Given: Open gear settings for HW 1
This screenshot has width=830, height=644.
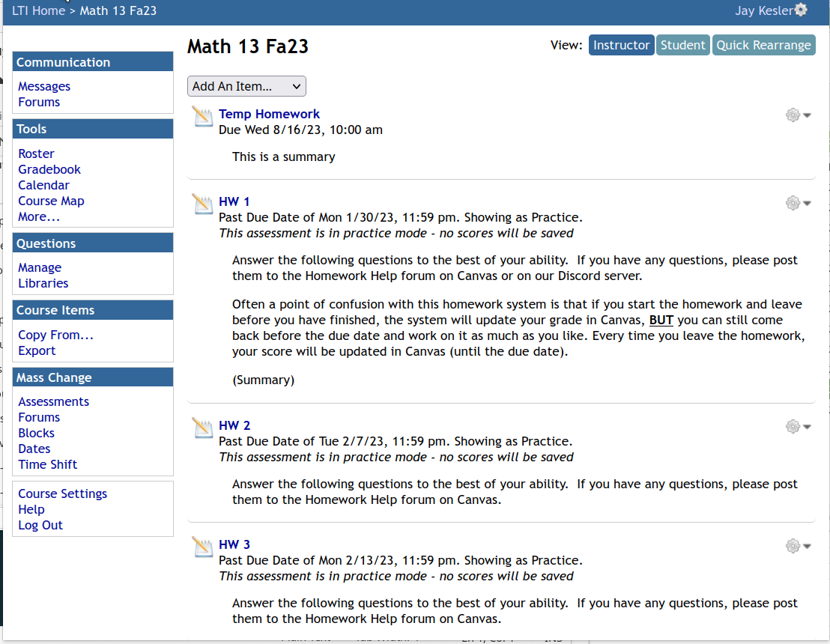Looking at the screenshot, I should [x=793, y=203].
